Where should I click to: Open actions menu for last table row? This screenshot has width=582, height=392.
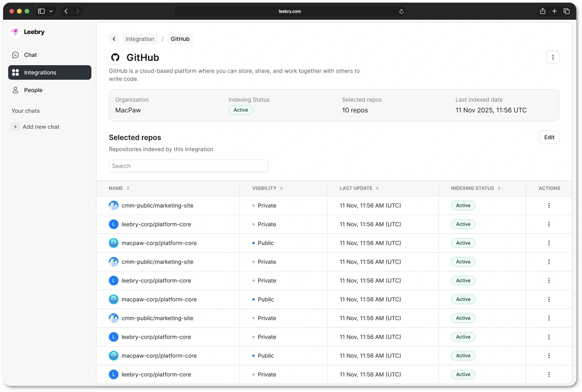tap(549, 374)
